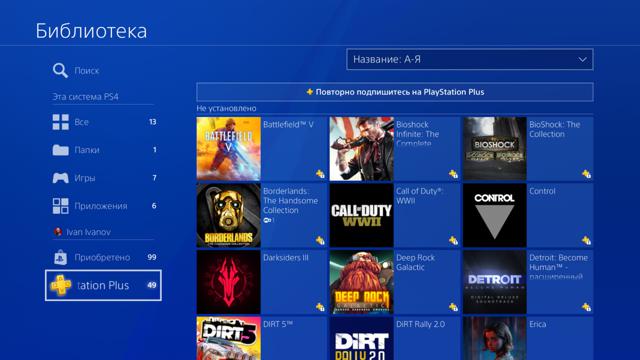The width and height of the screenshot is (640, 360).
Task: Open the Battlefield V game tile
Action: coord(262,149)
